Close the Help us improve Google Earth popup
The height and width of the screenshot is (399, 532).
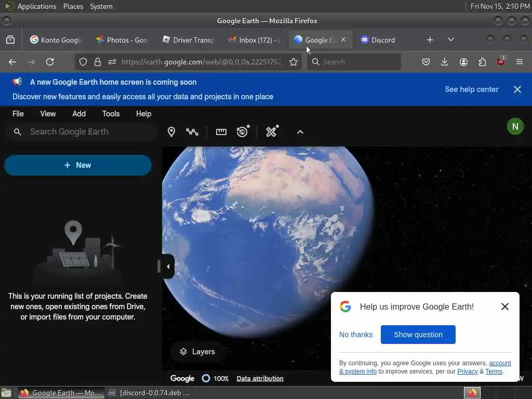(504, 307)
